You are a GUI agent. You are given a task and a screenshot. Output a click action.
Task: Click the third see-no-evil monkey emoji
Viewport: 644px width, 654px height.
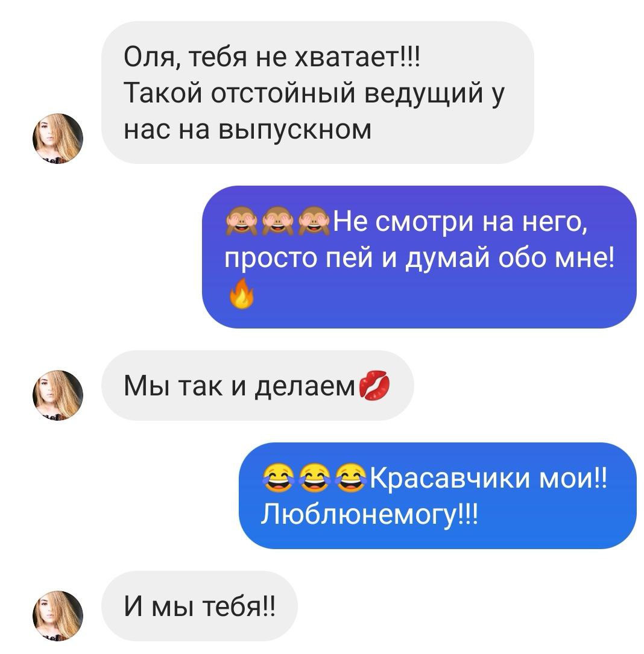coord(314,221)
